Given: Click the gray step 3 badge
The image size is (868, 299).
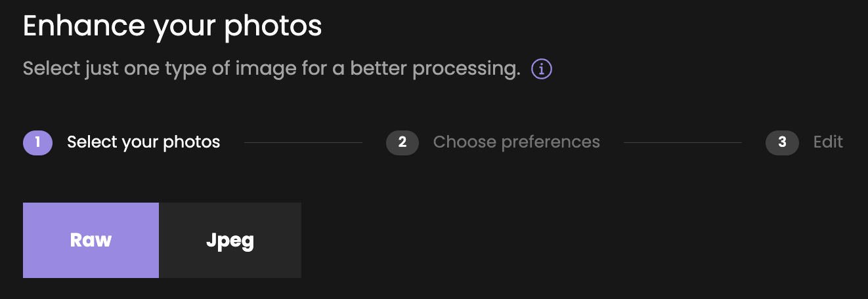Looking at the screenshot, I should coord(782,142).
